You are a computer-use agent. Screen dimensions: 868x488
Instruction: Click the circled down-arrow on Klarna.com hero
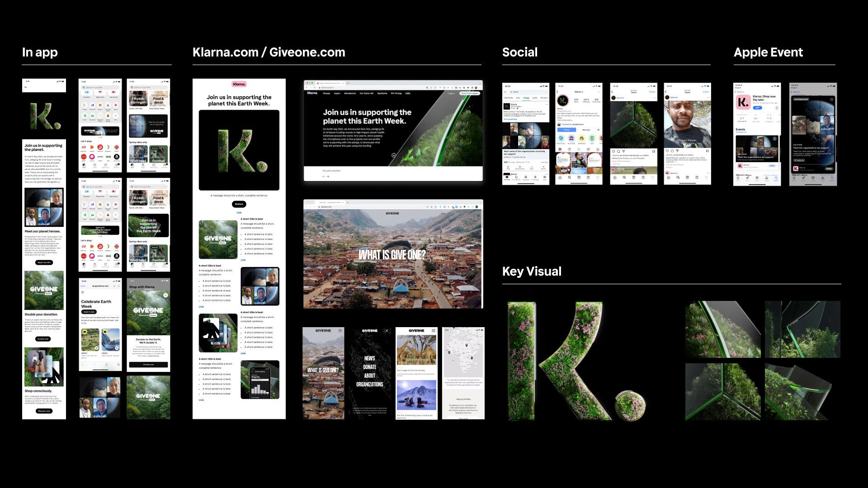[x=394, y=155]
